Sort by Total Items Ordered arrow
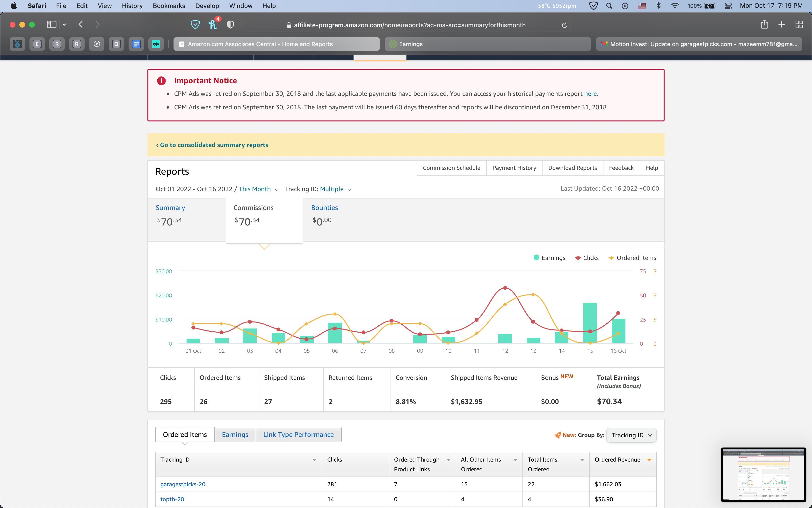The width and height of the screenshot is (812, 508). tap(582, 460)
